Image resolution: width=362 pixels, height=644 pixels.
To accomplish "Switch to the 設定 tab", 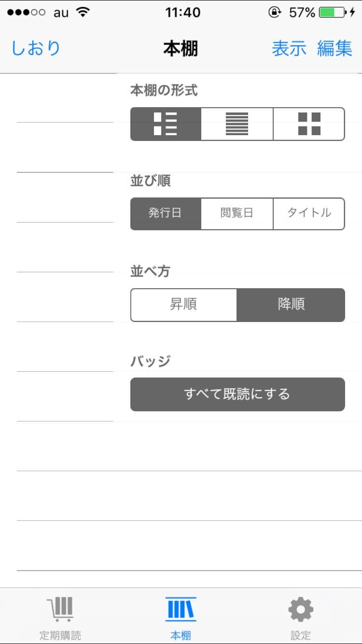I will pyautogui.click(x=301, y=635).
